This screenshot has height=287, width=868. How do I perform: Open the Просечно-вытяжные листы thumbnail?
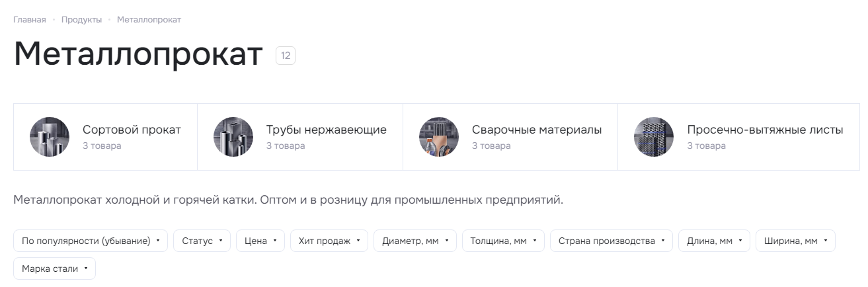coord(654,137)
